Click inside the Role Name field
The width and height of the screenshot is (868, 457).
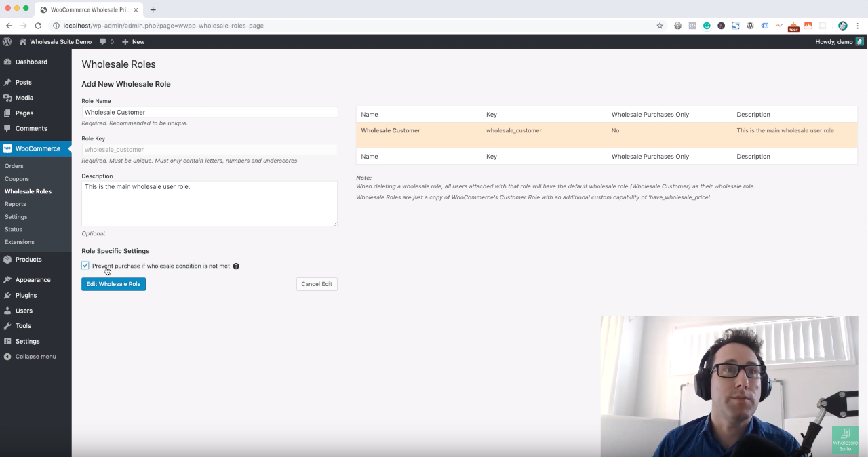[x=210, y=112]
